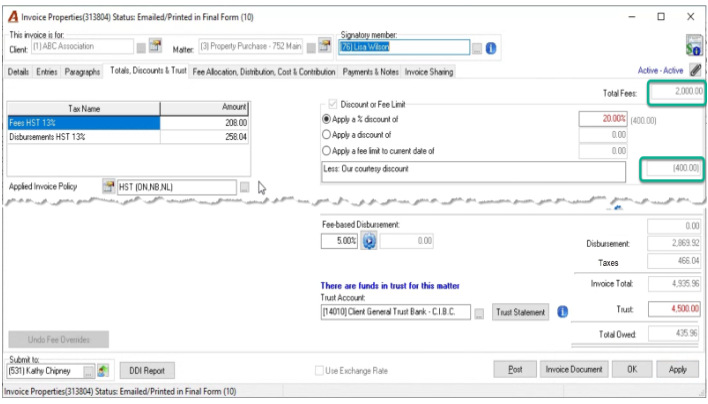The height and width of the screenshot is (404, 708).
Task: Click the Accumatica A logo in title bar
Action: (14, 17)
